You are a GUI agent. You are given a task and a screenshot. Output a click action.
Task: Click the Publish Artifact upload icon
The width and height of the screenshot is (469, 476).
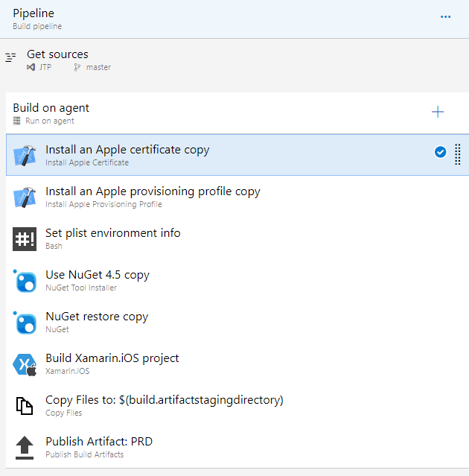click(25, 448)
